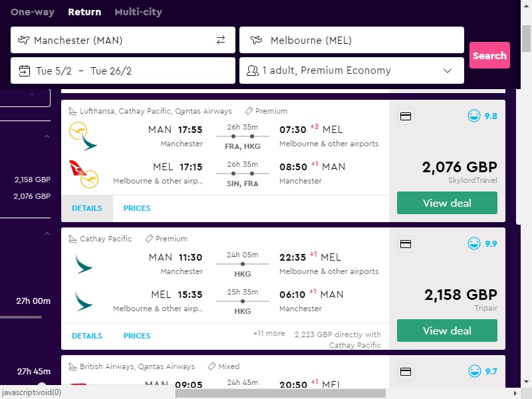
Task: View the 2,076 GBP SkylordTravel deal
Action: click(x=447, y=203)
